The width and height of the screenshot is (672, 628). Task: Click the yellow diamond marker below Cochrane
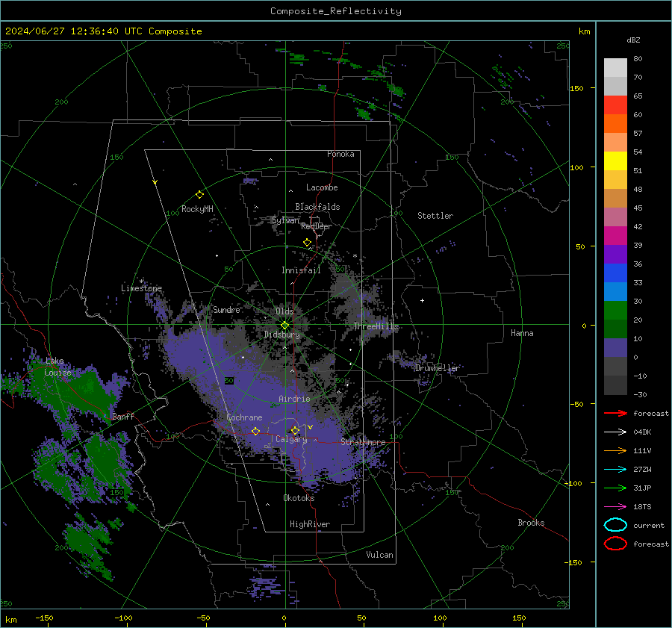[x=255, y=431]
